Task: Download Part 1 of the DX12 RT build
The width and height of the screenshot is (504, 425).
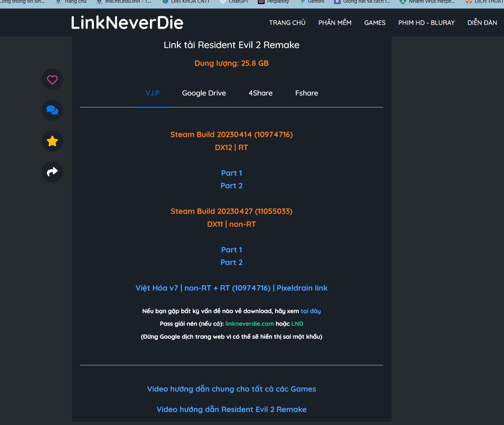Action: coord(232,173)
